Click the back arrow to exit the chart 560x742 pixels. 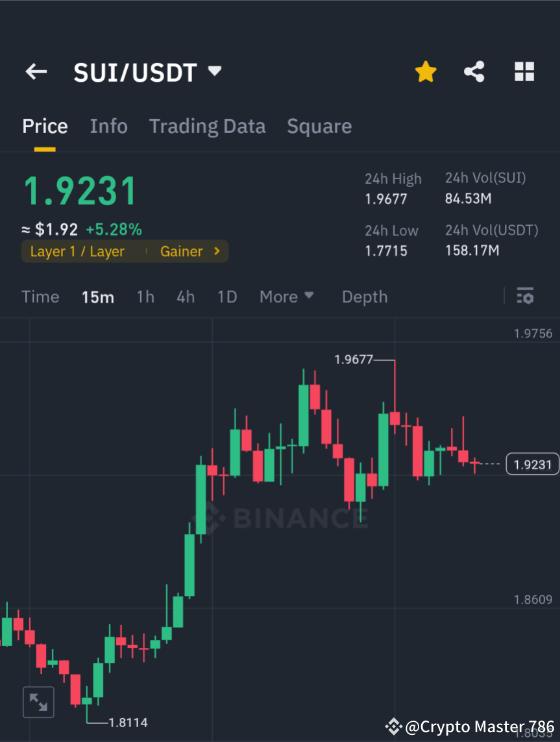coord(36,71)
